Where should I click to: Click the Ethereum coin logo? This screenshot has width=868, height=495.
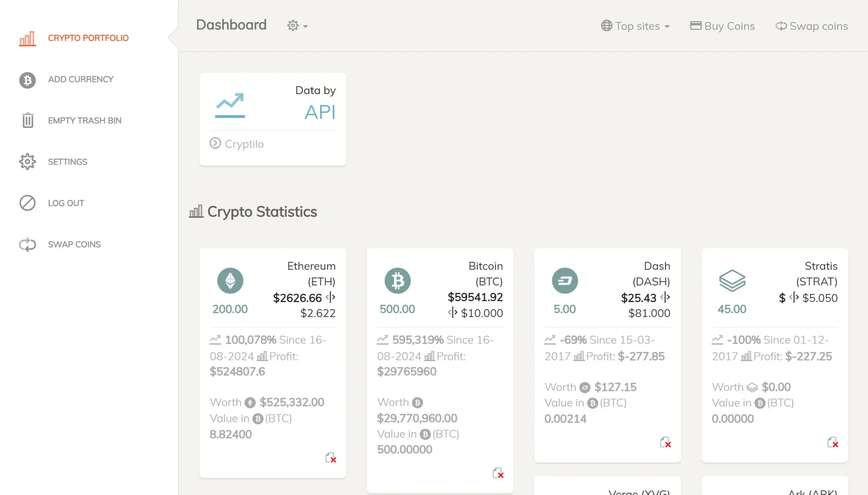pos(230,281)
